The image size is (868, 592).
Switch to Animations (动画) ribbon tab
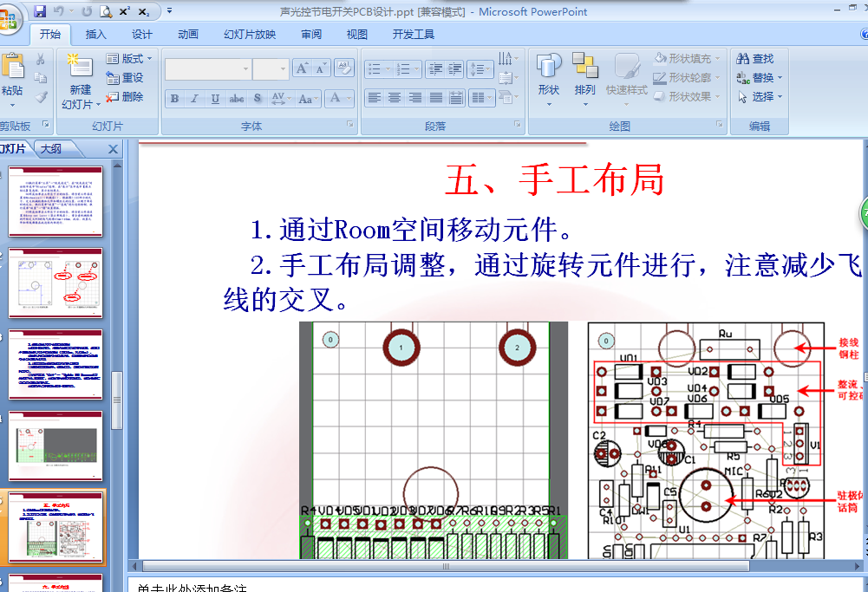pyautogui.click(x=188, y=35)
